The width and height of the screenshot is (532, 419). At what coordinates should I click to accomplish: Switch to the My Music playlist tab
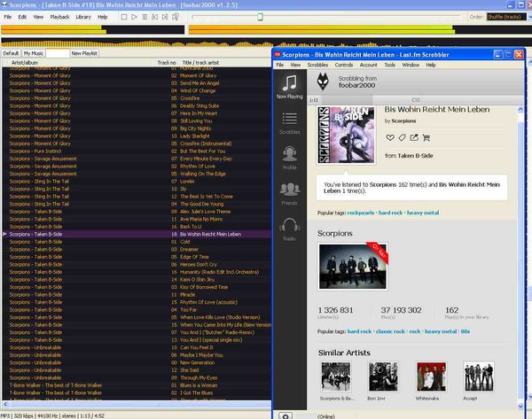tap(34, 53)
